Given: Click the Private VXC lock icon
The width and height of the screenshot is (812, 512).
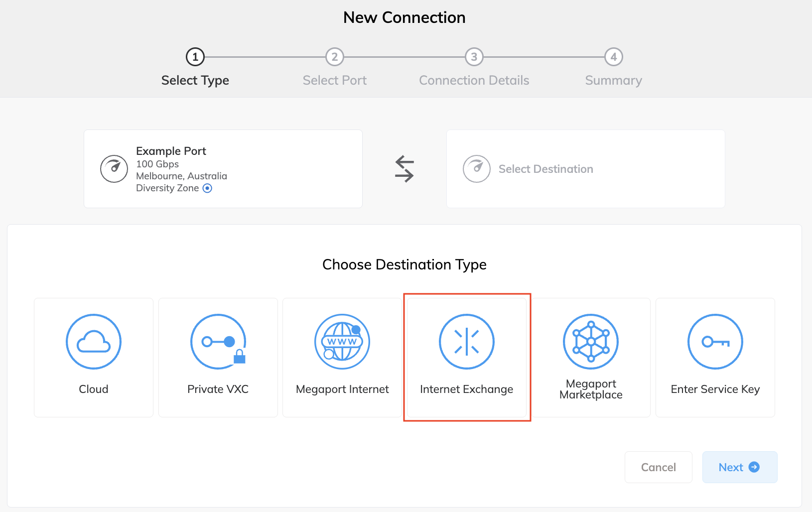Looking at the screenshot, I should [x=240, y=358].
